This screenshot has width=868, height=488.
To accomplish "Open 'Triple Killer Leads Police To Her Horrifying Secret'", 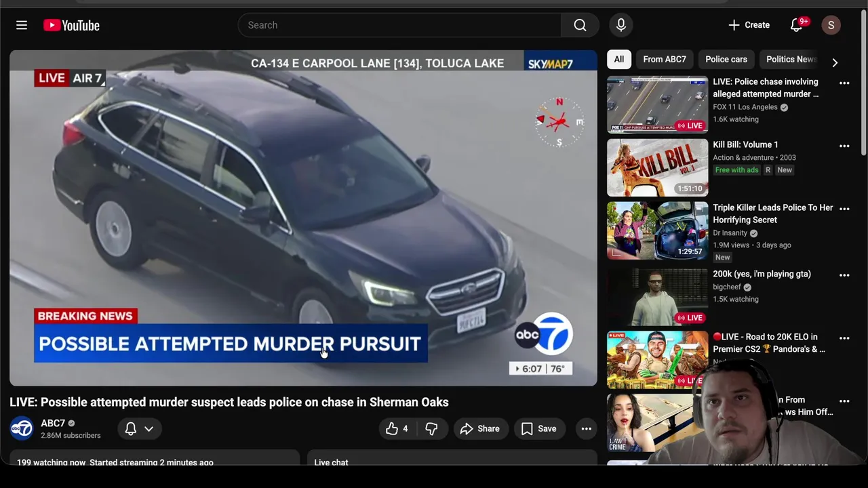I will [x=772, y=213].
